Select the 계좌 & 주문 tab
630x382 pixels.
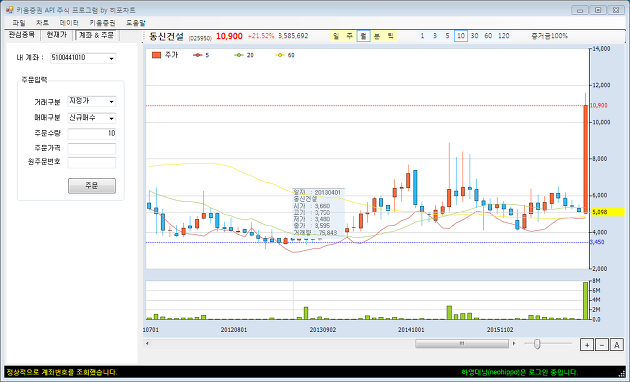coord(96,35)
